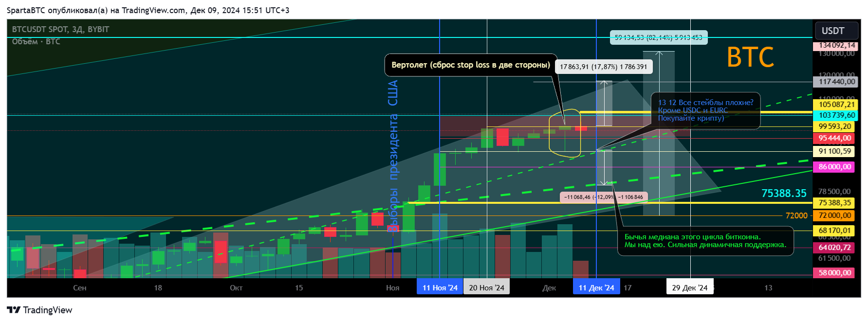Select the BTCUSDT SPOT, 3Д, BYBIT symbol title
868x322 pixels.
(x=61, y=29)
